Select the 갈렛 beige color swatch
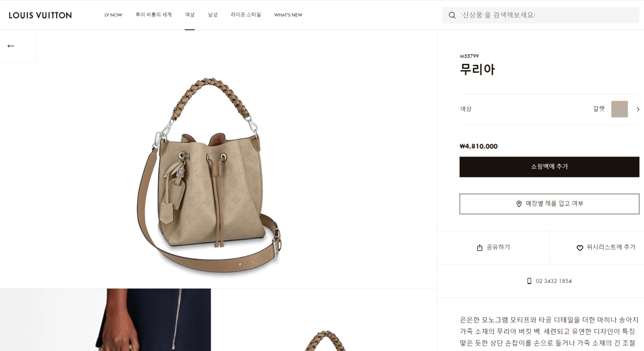644x351 pixels. [619, 109]
